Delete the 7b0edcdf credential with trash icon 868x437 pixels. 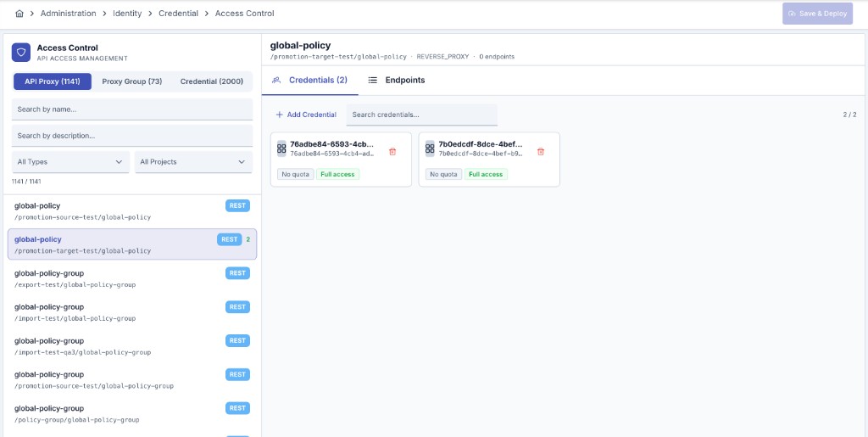coord(541,151)
